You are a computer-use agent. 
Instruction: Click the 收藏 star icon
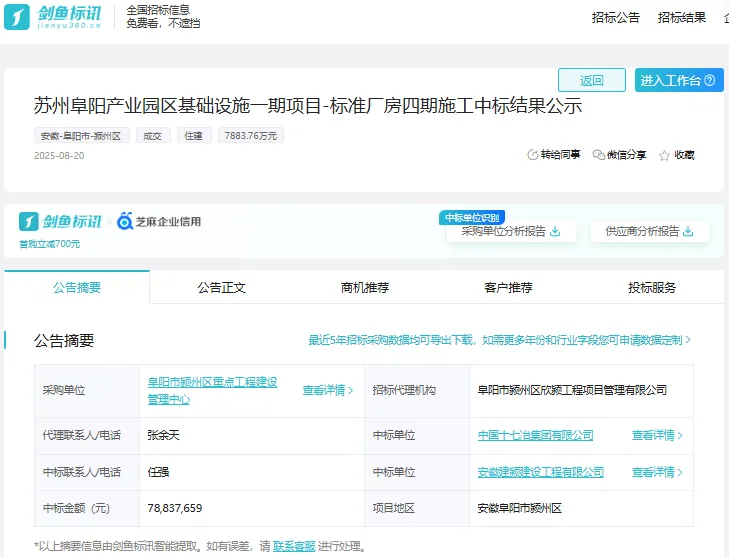(664, 155)
